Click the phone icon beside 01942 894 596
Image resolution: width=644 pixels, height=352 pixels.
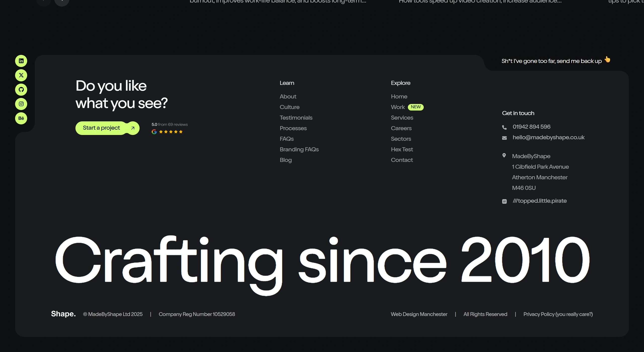tap(504, 127)
